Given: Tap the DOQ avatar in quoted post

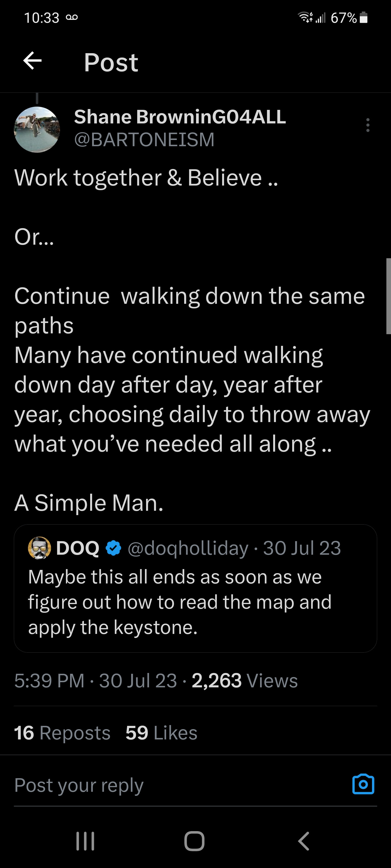Looking at the screenshot, I should pyautogui.click(x=39, y=548).
